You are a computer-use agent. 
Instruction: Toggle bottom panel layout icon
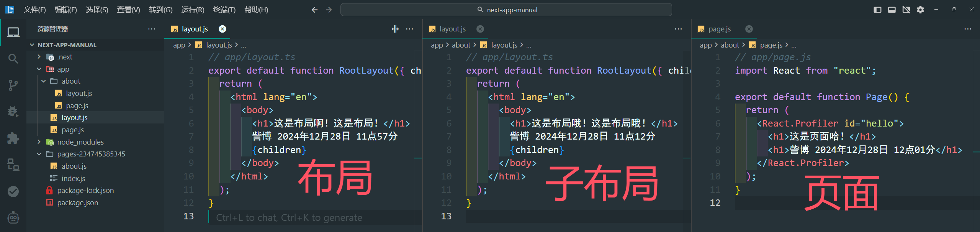pos(892,10)
